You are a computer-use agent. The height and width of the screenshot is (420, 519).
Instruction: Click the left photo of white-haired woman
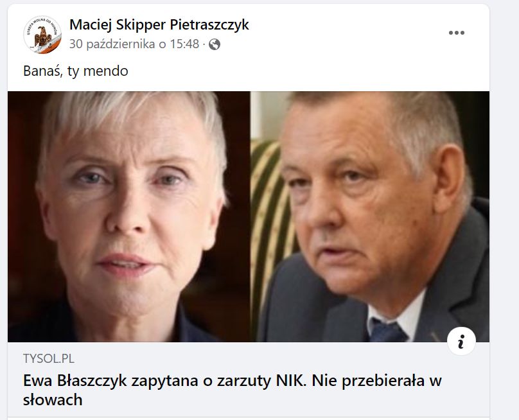coord(128,216)
